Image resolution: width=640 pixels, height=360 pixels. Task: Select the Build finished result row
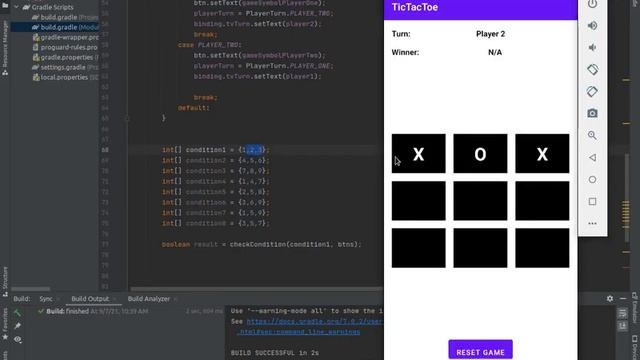(97, 311)
